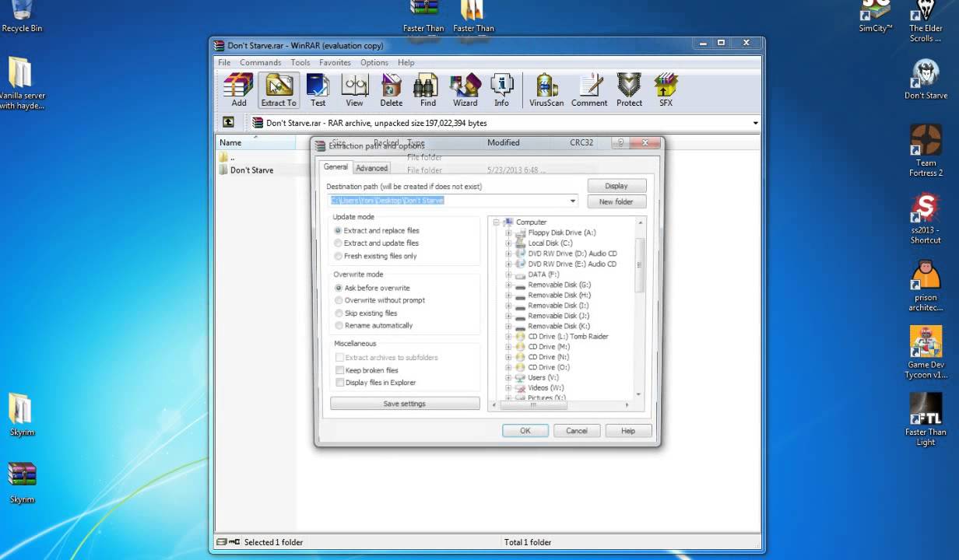Screen dimensions: 959x560
Task: Select the Skyrim WinRAR archive desktop icon
Action: 22,483
